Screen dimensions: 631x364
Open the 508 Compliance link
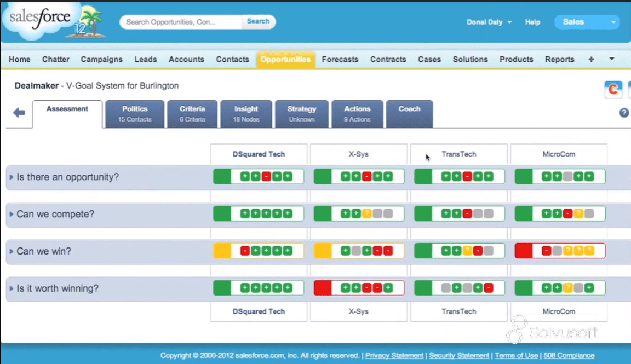point(569,356)
